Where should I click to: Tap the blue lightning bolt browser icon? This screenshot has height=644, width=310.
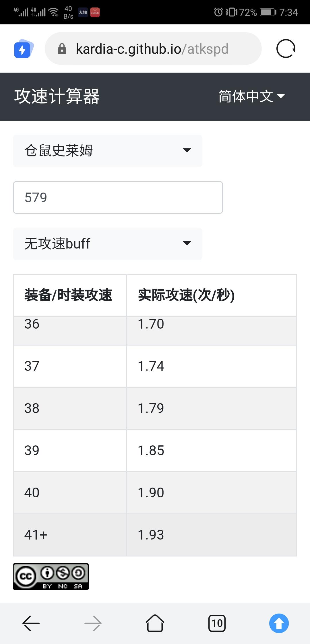tap(24, 49)
